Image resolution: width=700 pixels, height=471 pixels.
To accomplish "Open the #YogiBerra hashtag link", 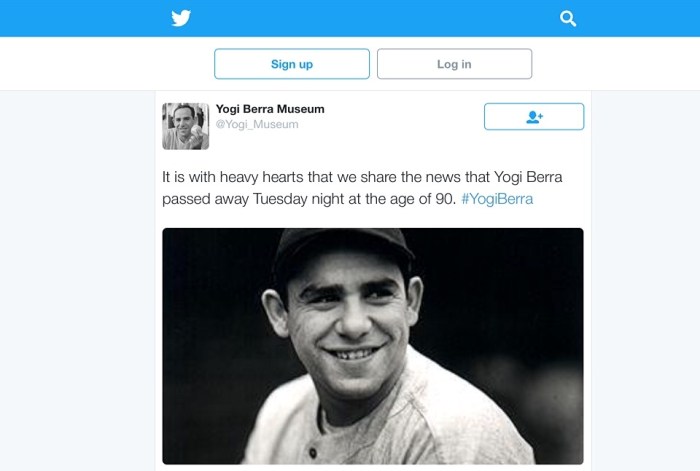I will (x=497, y=199).
